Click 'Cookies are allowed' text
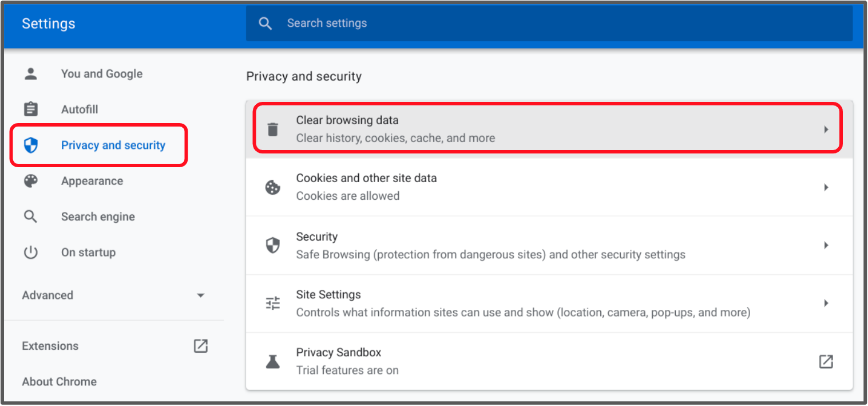The height and width of the screenshot is (406, 868). pos(348,196)
